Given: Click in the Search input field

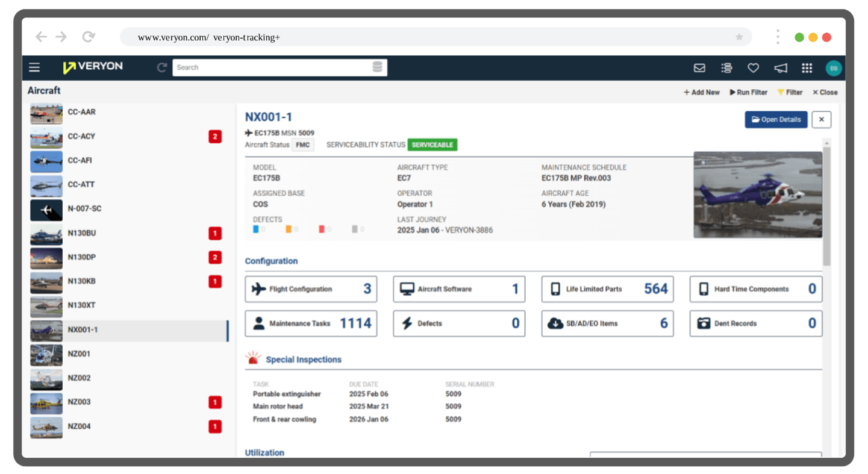Looking at the screenshot, I should click(x=271, y=67).
